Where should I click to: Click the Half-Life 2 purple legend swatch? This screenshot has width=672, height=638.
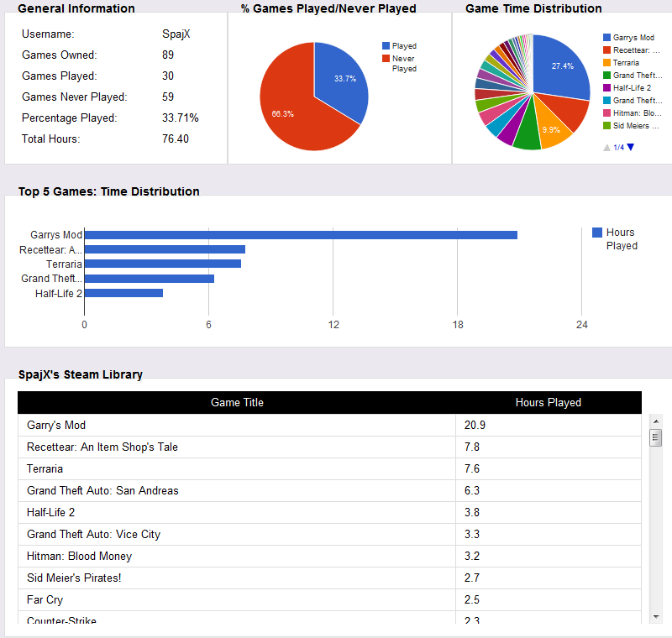606,88
